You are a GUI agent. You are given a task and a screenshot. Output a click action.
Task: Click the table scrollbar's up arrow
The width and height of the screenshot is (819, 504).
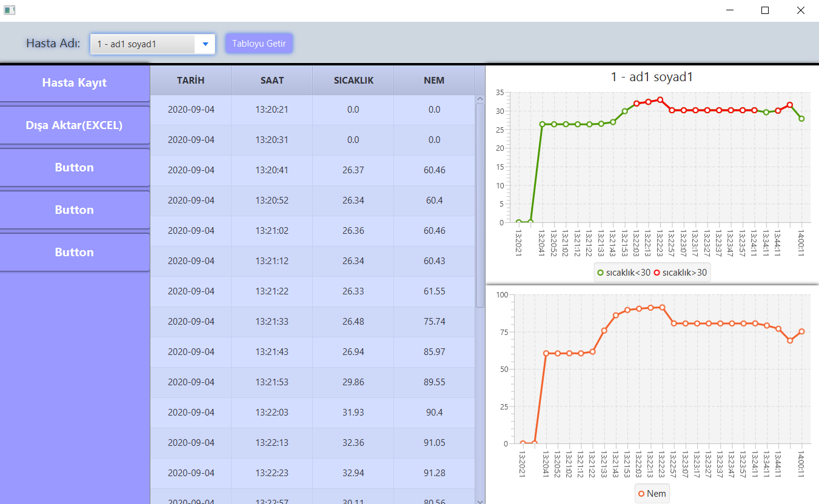(480, 97)
